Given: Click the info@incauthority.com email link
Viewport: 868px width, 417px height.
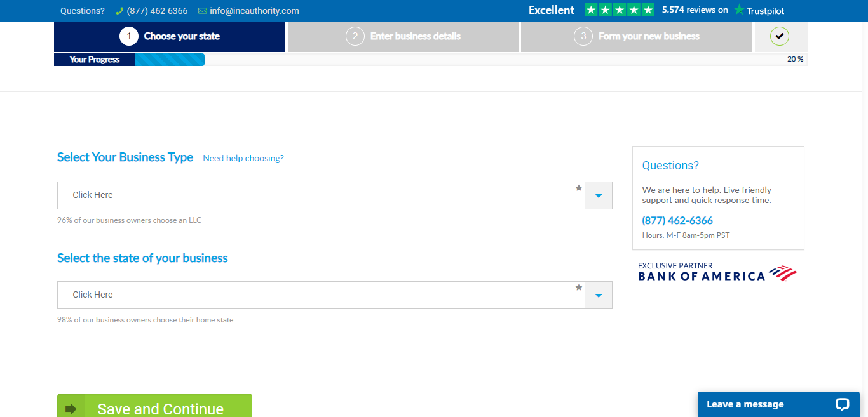Looking at the screenshot, I should pos(254,11).
